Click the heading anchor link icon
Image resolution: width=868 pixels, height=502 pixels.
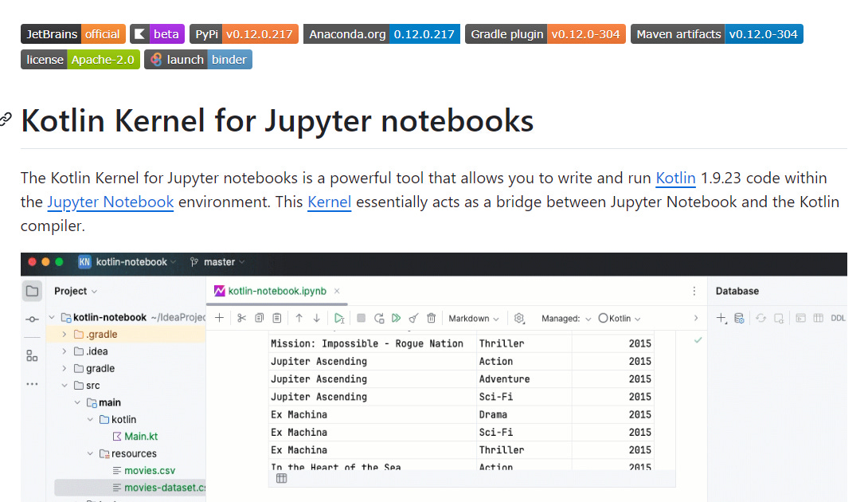coord(5,119)
